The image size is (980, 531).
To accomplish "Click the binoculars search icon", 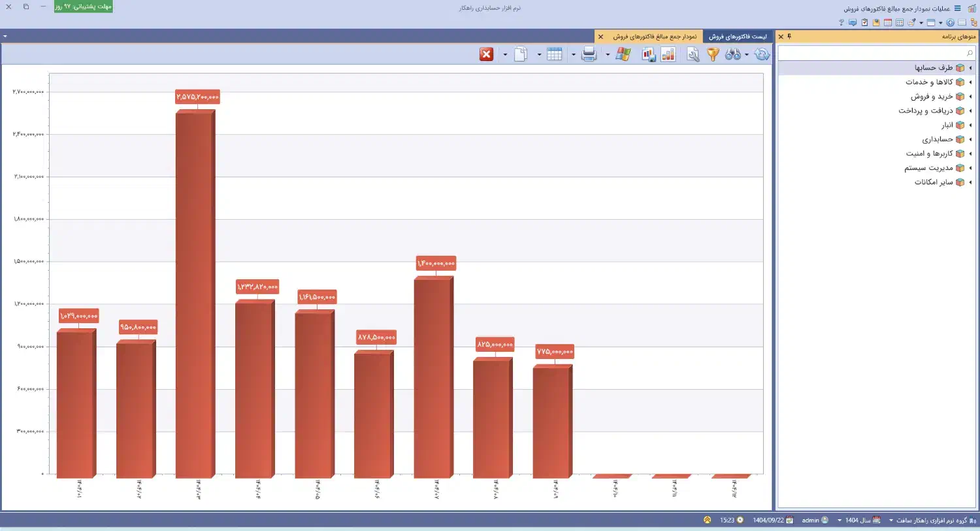I will (732, 54).
